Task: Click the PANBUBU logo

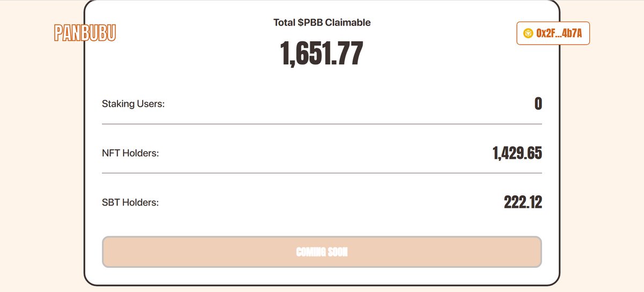Action: [x=85, y=33]
